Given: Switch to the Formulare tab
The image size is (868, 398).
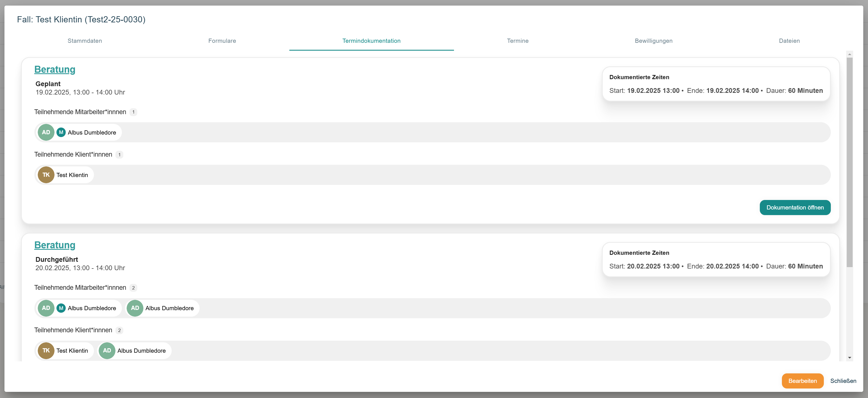Looking at the screenshot, I should click(222, 41).
